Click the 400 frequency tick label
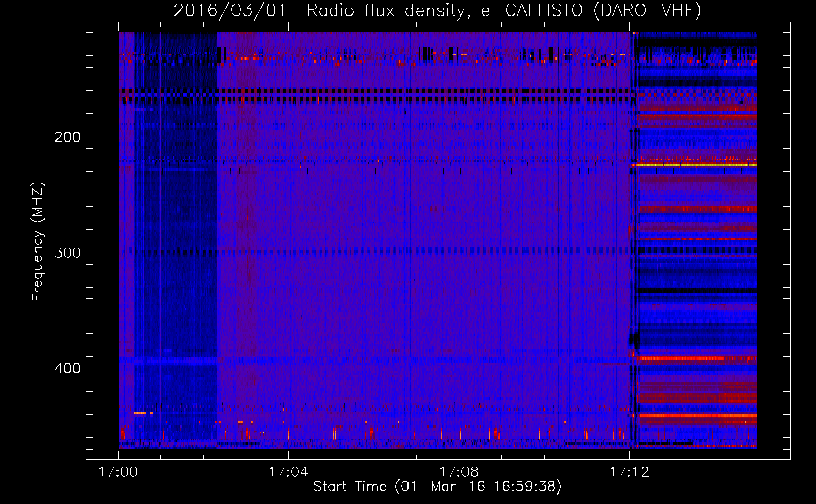 pos(68,368)
